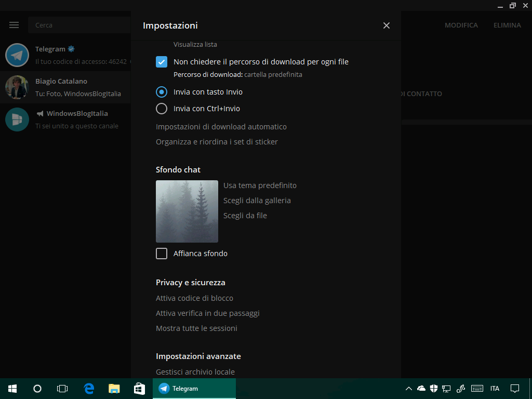
Task: Click cartella predefinita download path link
Action: coord(273,74)
